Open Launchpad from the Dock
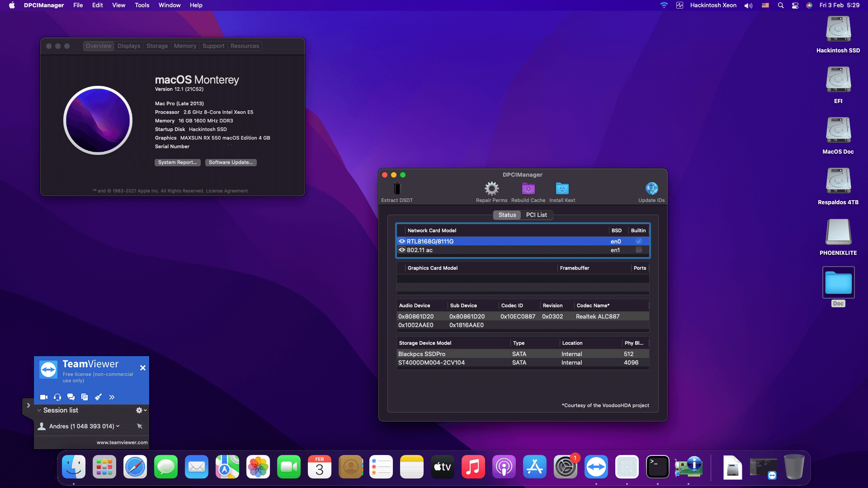 point(104,467)
